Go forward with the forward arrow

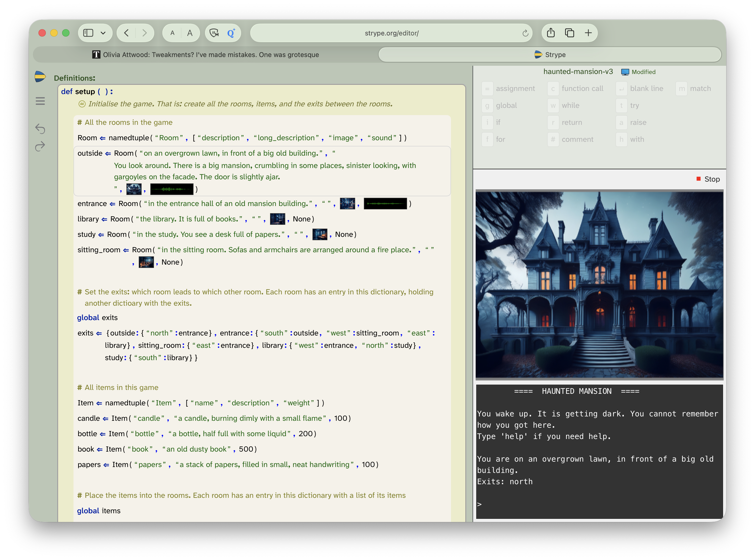coord(144,33)
